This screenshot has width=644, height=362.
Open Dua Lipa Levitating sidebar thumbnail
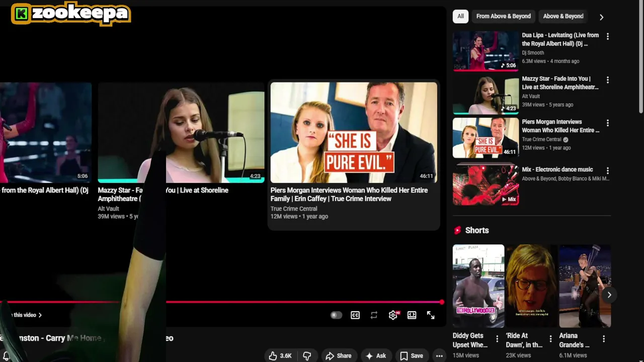pyautogui.click(x=486, y=51)
